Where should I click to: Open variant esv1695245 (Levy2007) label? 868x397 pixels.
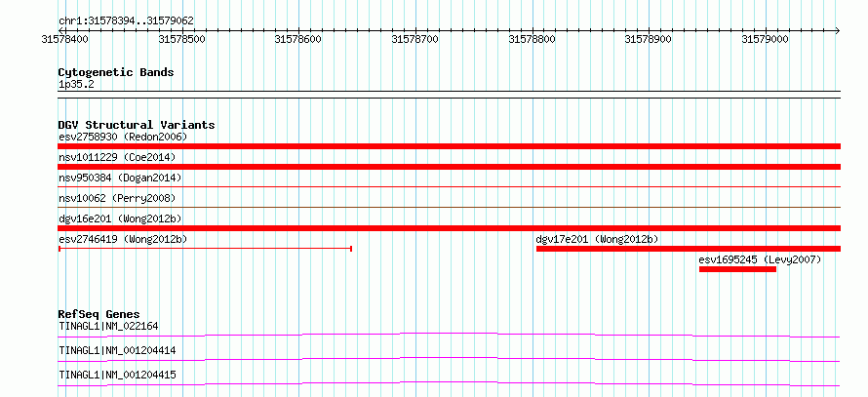[760, 259]
